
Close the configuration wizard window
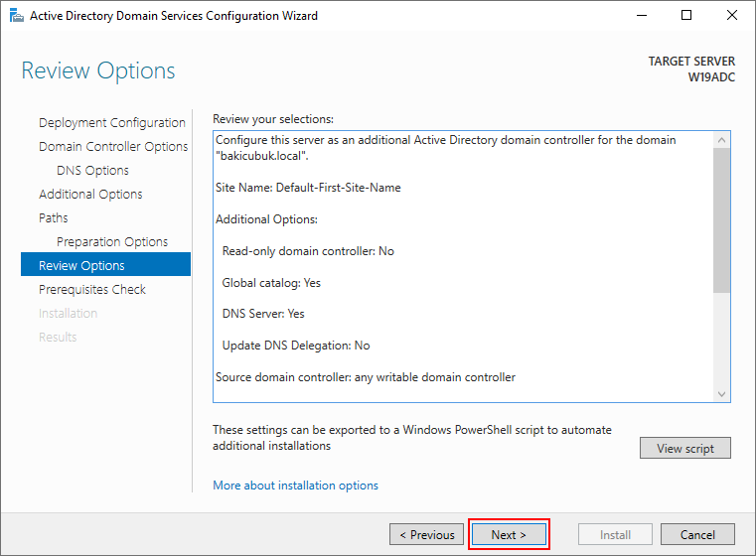[x=732, y=16]
